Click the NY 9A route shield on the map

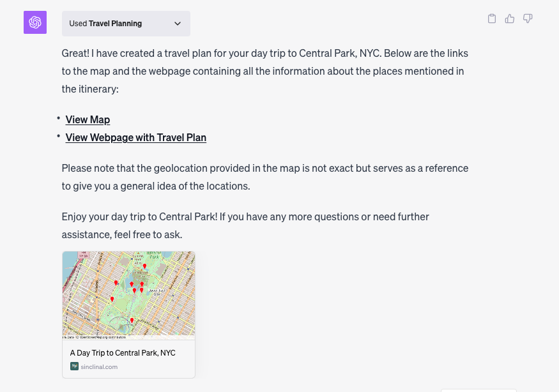(83, 255)
